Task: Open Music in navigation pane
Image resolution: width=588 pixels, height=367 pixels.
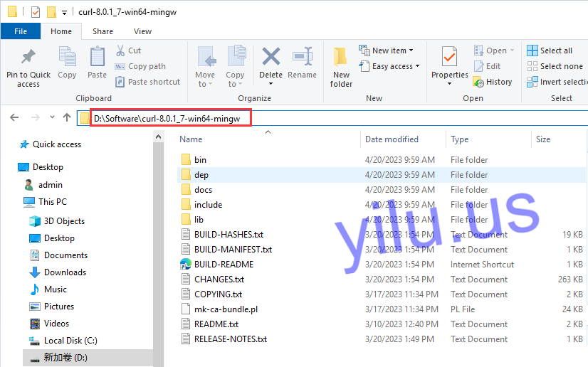Action: 48,289
